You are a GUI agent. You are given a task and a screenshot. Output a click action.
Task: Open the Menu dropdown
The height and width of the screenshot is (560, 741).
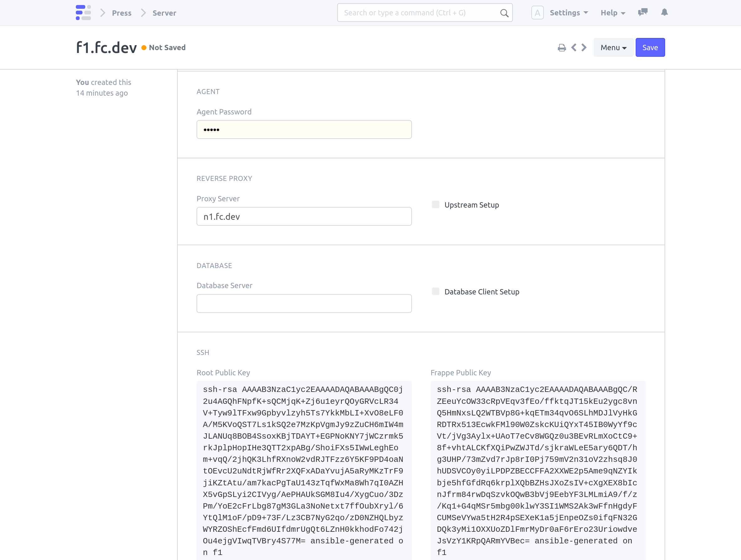613,47
